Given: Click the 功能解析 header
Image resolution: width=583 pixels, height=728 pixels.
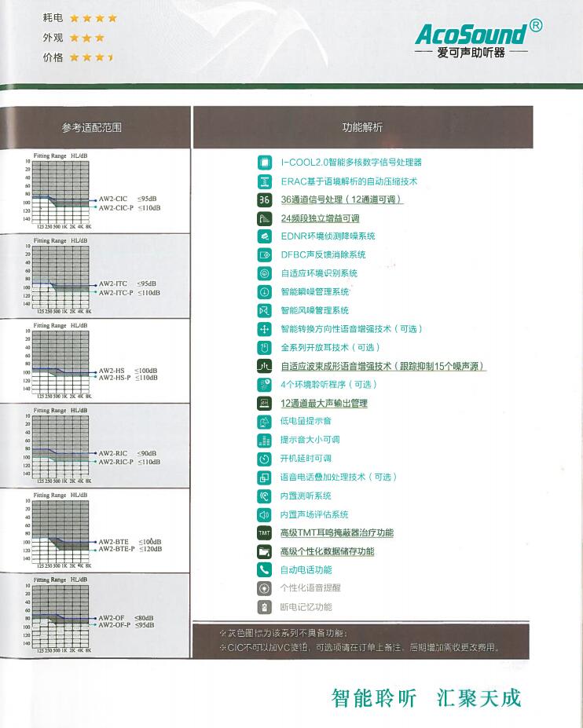Looking at the screenshot, I should click(362, 126).
